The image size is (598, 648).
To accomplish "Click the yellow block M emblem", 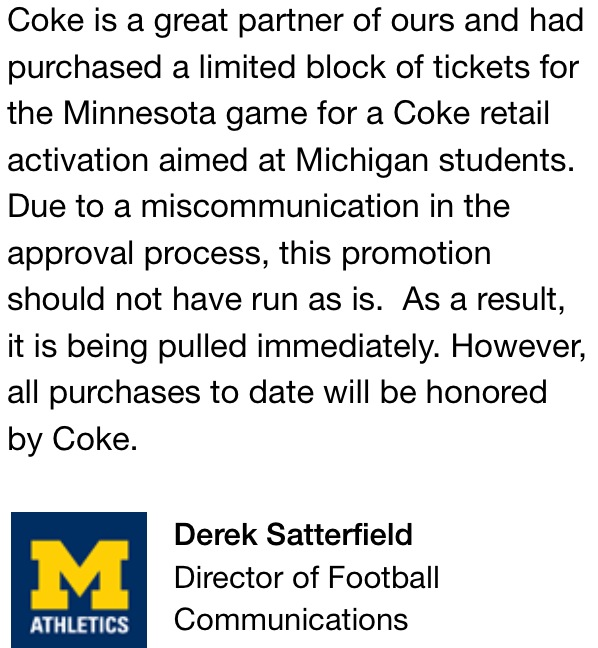I will click(79, 574).
